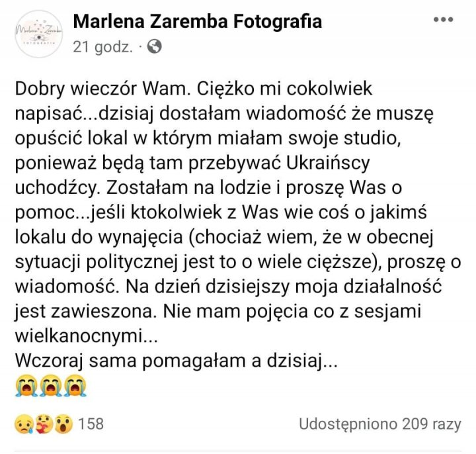Screen dimensions: 476x454
Task: Click the sad crying reaction icon
Action: [x=24, y=424]
